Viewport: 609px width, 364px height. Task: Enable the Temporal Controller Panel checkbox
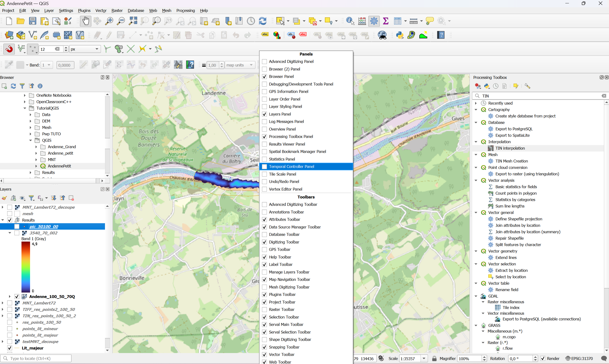coord(265,167)
